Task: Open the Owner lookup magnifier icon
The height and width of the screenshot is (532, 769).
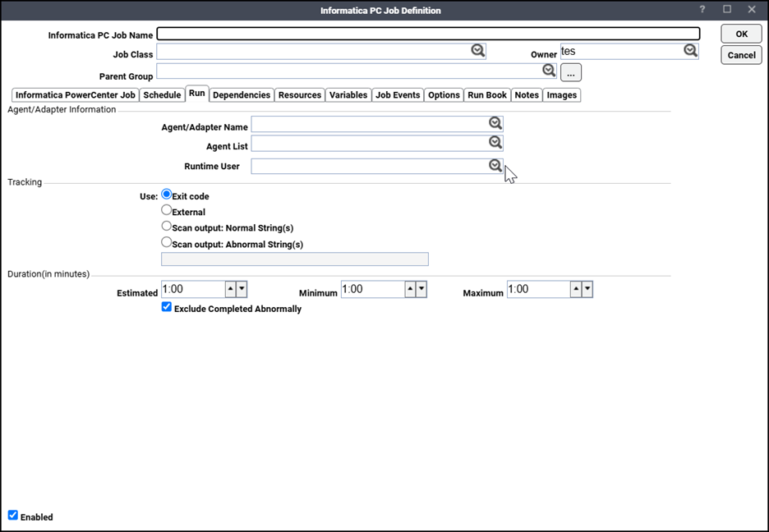Action: tap(690, 50)
